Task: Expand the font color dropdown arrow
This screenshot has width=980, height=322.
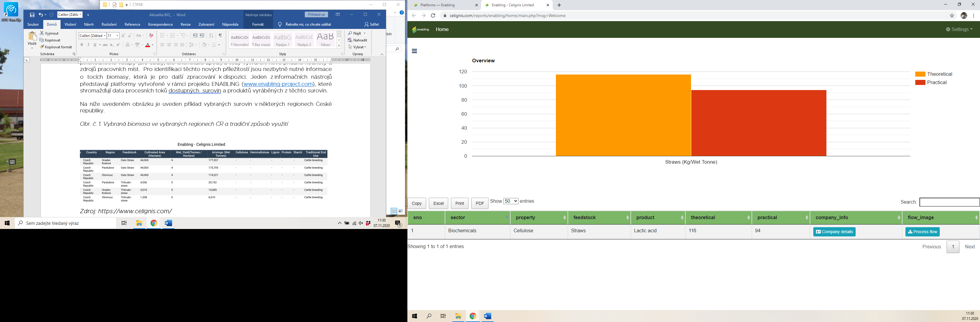Action: [x=153, y=45]
